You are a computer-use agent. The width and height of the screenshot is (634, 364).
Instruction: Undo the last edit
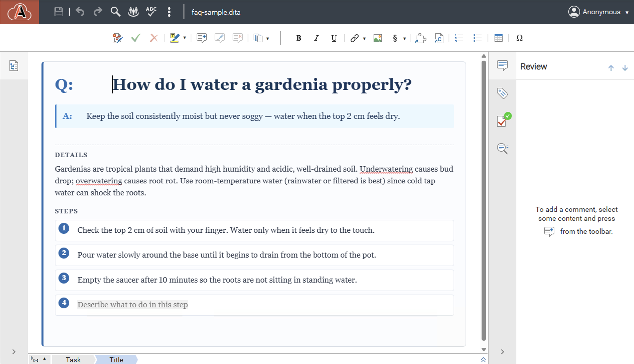click(x=80, y=12)
